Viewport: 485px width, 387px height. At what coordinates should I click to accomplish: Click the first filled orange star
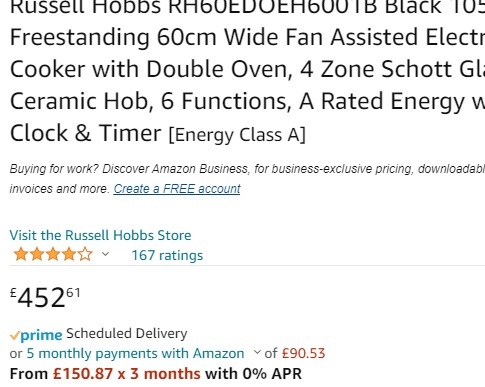click(x=21, y=254)
